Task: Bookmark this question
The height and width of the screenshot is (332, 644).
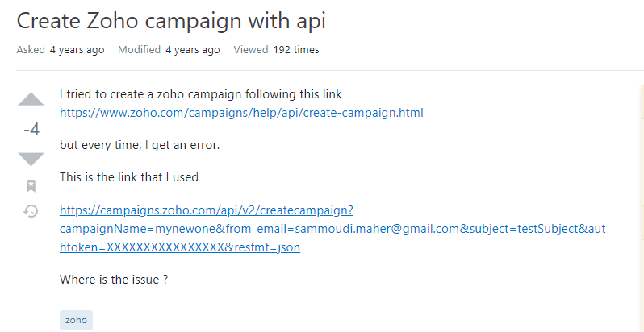Action: (31, 185)
